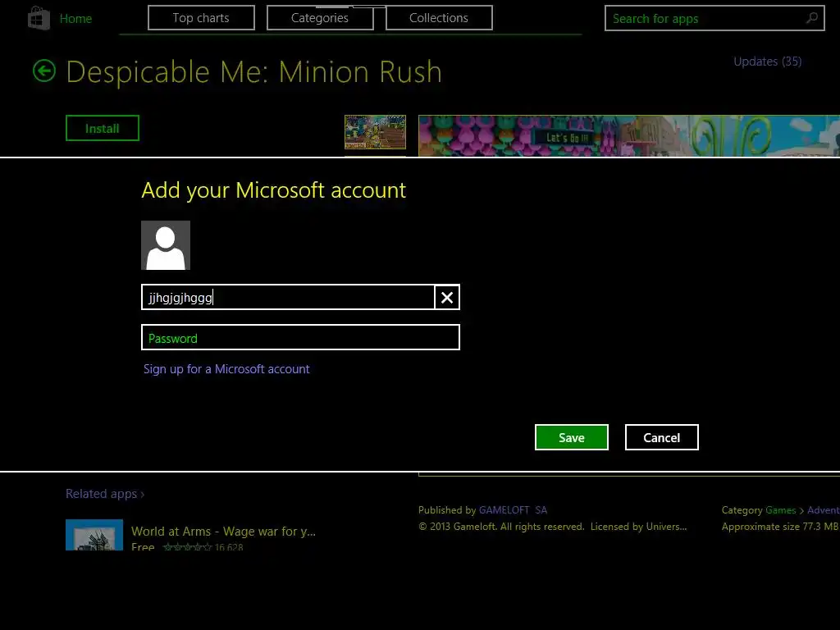Click the Add your Microsoft account heading

point(274,190)
